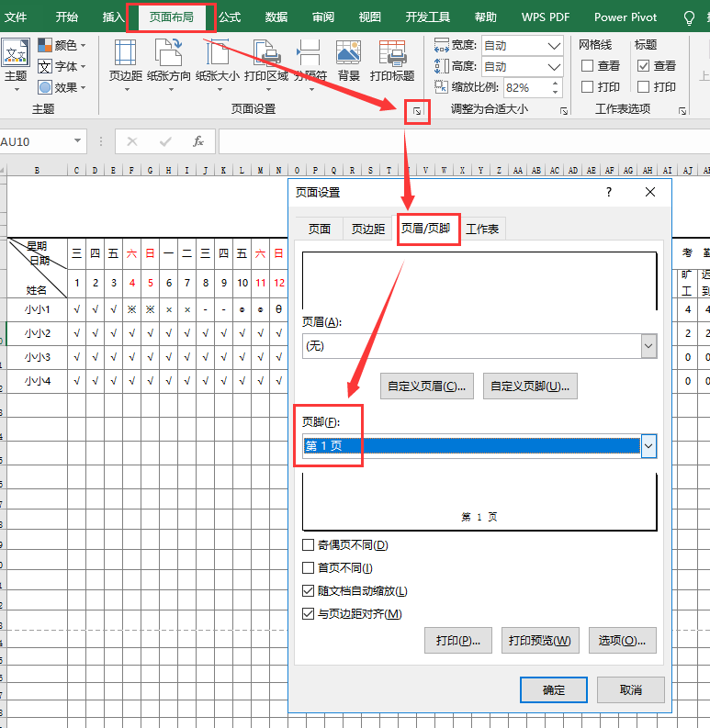Screen dimensions: 710x728
Task: Switch to the Developer (开发工具) ribbon tab
Action: pos(427,17)
